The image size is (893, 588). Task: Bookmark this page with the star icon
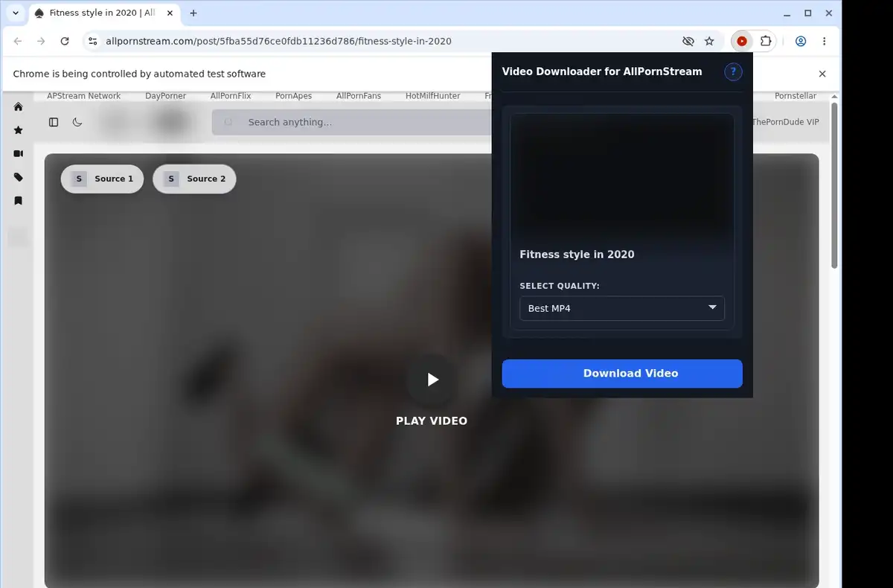[709, 42]
